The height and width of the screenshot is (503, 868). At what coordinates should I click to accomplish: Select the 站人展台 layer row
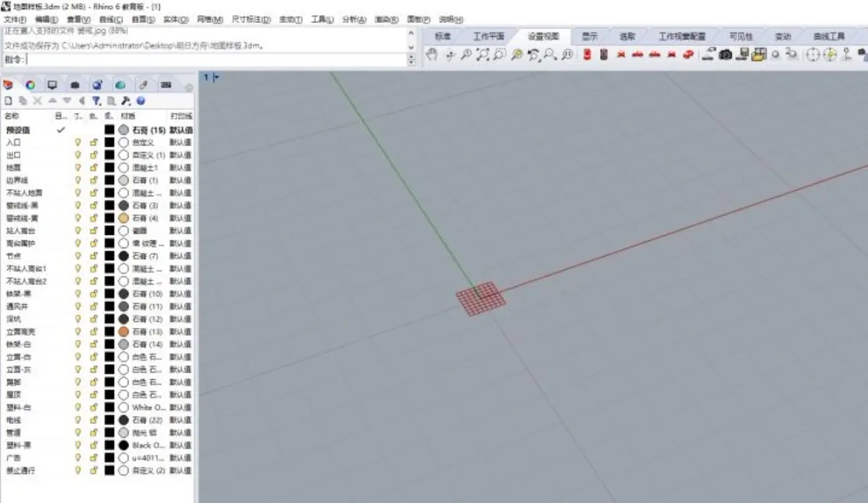tap(97, 230)
